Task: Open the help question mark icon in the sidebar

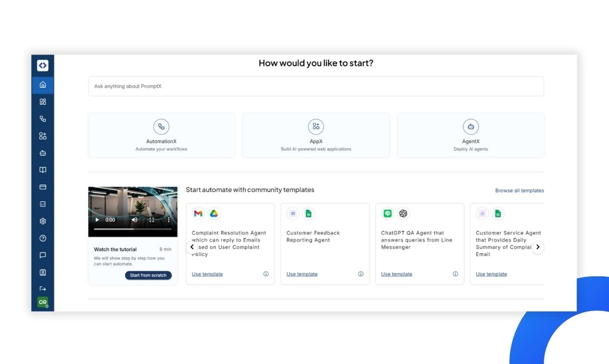Action: click(x=43, y=238)
